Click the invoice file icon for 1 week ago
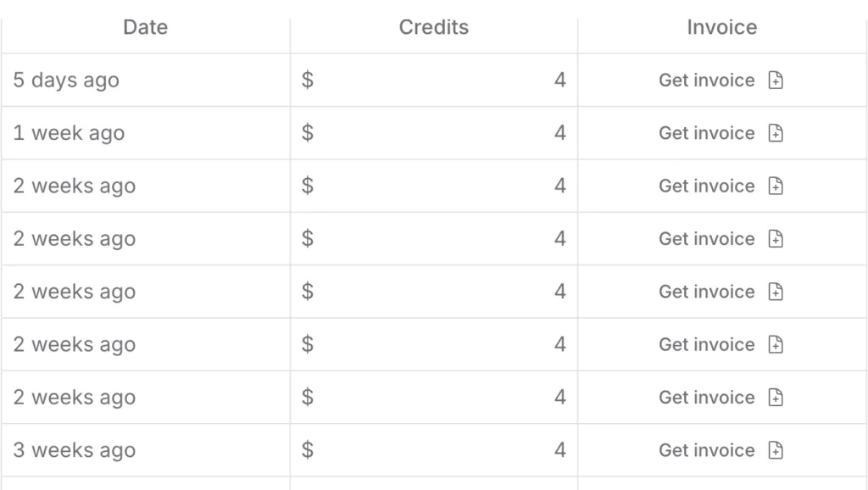Image resolution: width=868 pixels, height=490 pixels. [776, 133]
